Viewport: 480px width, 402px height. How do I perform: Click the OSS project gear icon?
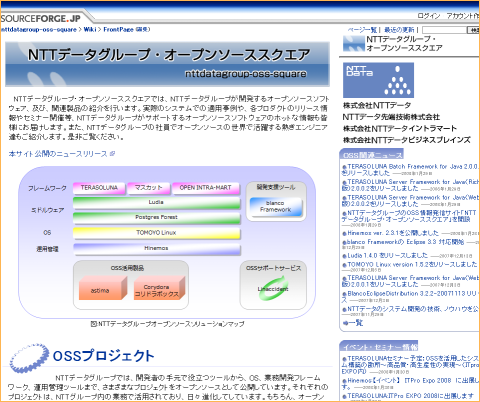coord(29,358)
